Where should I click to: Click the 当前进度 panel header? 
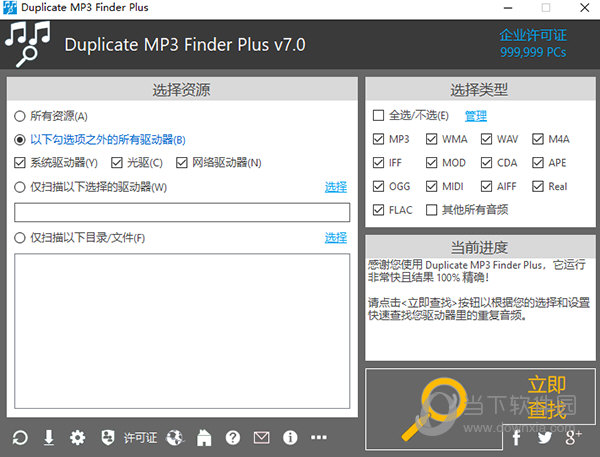(x=479, y=247)
